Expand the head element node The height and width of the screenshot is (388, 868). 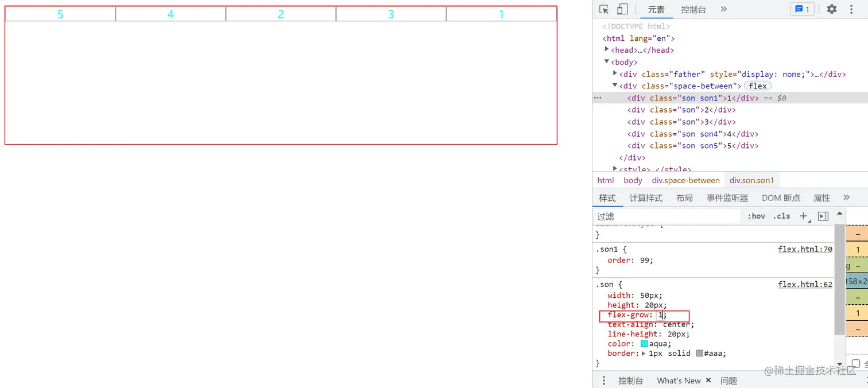pos(606,49)
